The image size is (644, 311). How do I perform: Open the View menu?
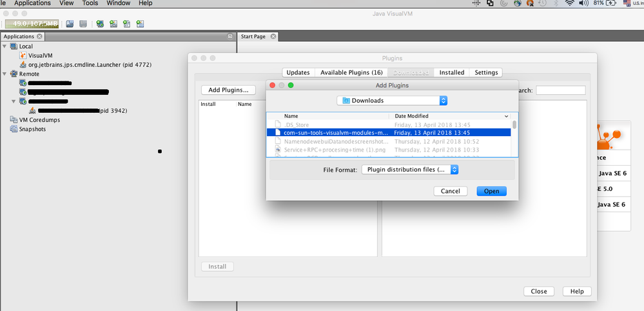[66, 3]
